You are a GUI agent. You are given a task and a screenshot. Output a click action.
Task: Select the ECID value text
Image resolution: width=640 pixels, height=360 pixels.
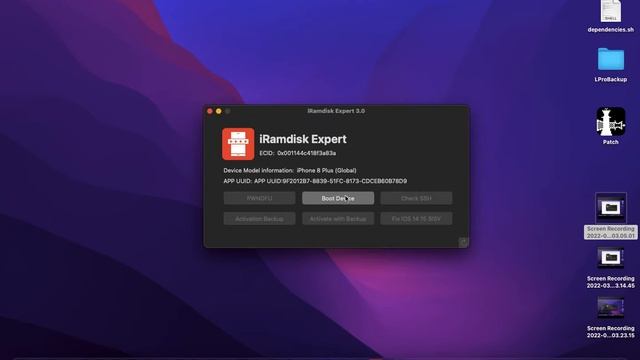click(307, 153)
